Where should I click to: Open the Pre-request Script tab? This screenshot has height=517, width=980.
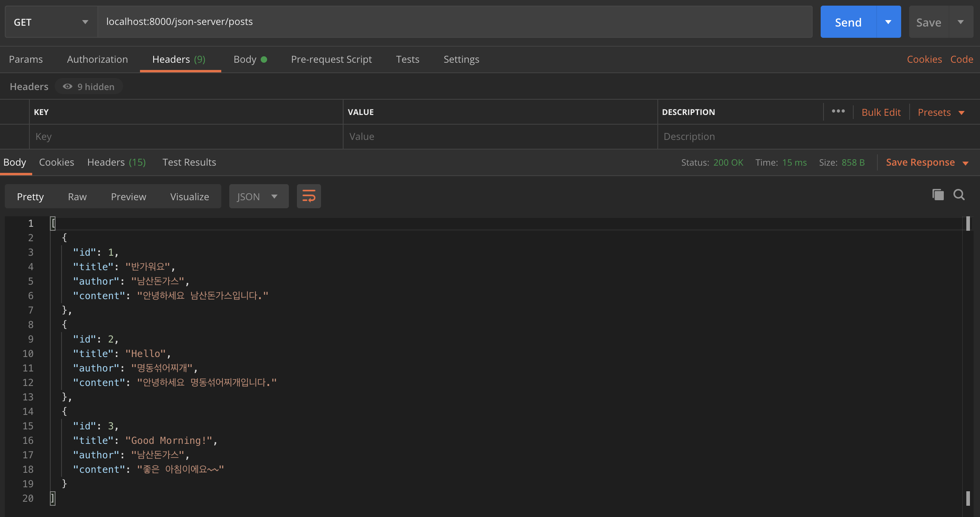coord(331,59)
